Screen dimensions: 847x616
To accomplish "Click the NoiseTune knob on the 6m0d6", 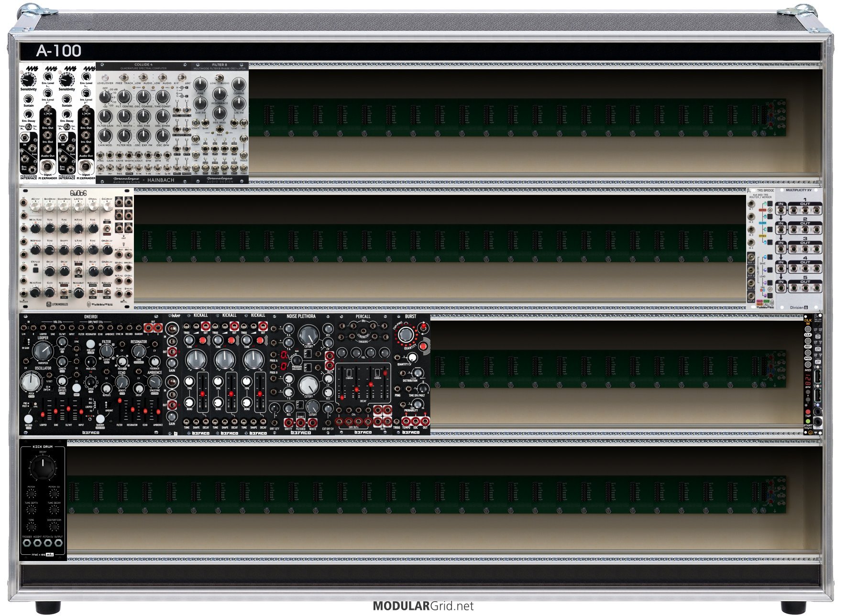I will coord(35,292).
